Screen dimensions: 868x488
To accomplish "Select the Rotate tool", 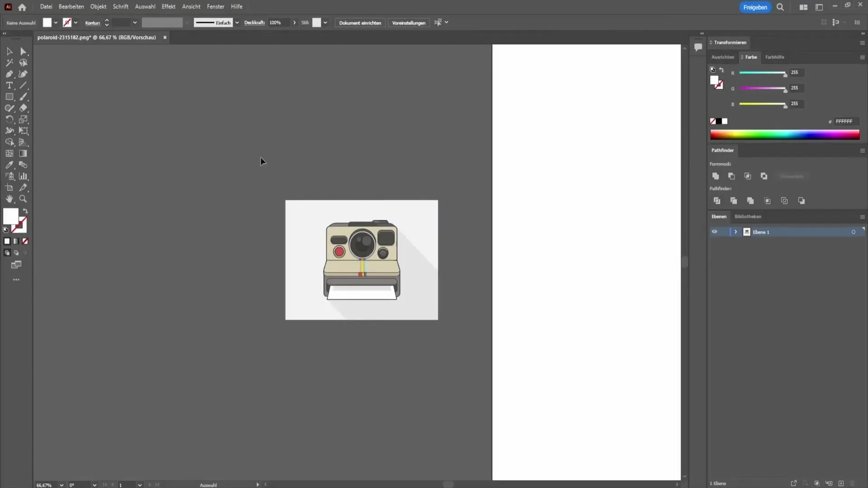I will [x=9, y=119].
